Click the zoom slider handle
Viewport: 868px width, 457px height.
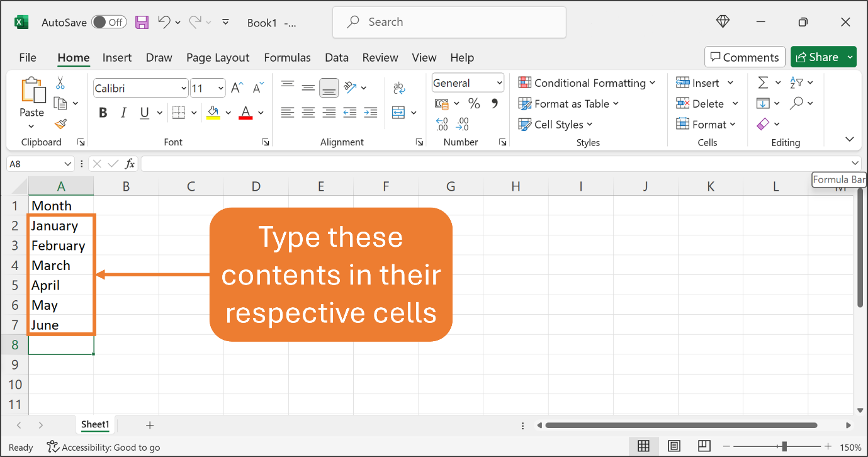click(x=784, y=446)
